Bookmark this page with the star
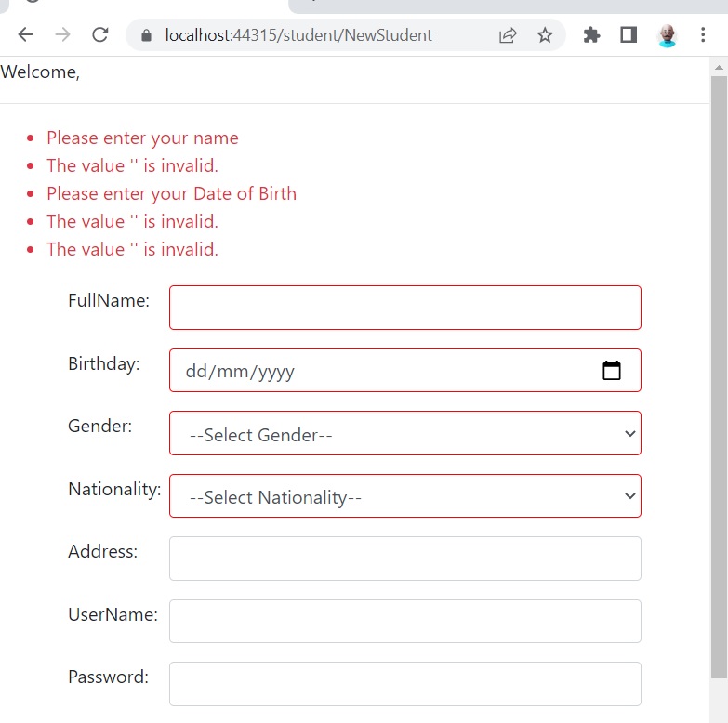The width and height of the screenshot is (728, 723). tap(545, 34)
